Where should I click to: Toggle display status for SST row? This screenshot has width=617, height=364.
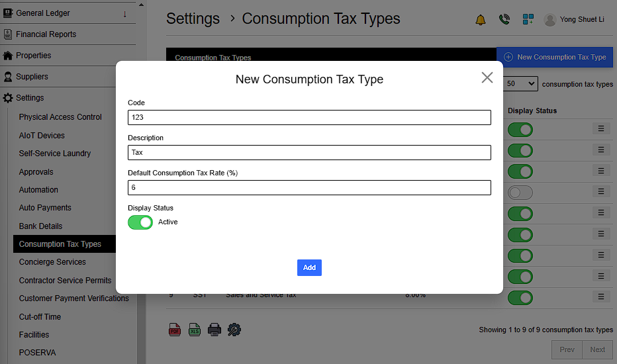click(x=520, y=297)
